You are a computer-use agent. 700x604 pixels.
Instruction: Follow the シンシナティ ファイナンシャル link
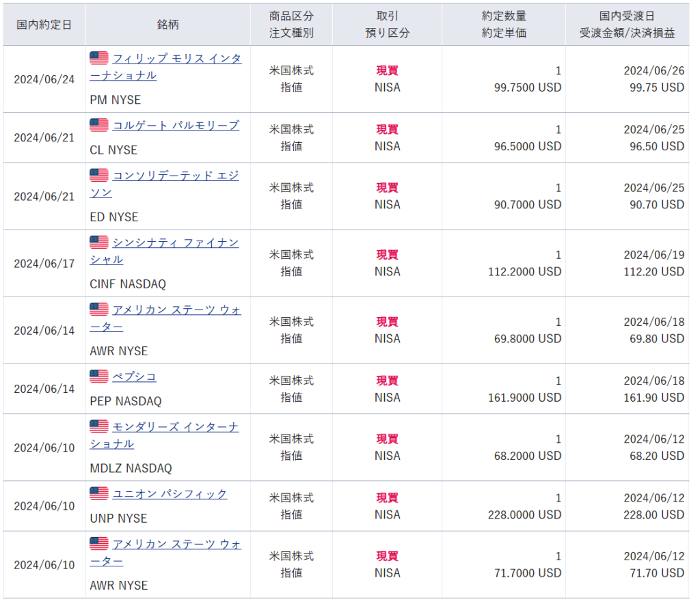175,243
